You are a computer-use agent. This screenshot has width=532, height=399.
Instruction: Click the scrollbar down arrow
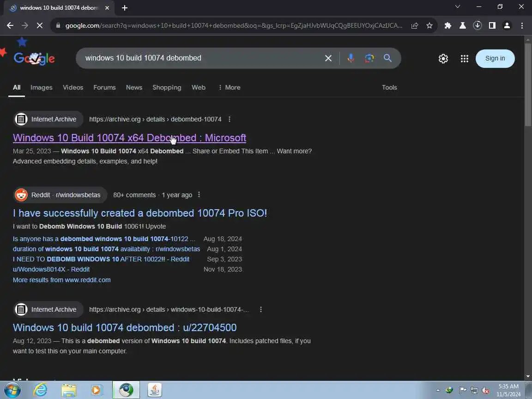(528, 377)
